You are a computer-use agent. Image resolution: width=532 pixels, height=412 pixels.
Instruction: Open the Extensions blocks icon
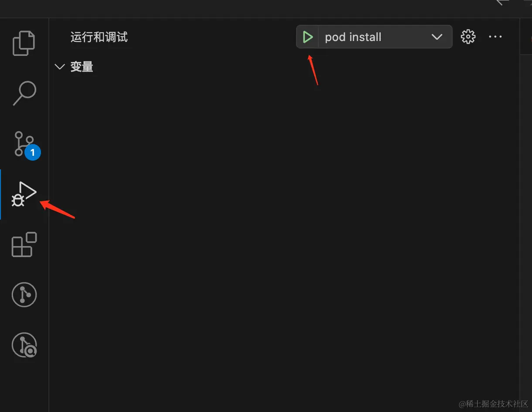[x=24, y=244]
